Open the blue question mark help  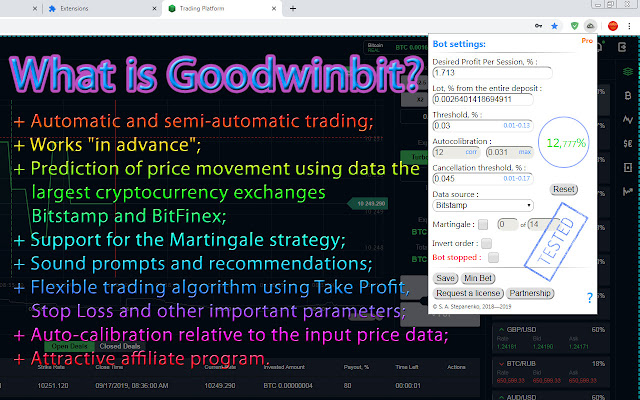(589, 298)
